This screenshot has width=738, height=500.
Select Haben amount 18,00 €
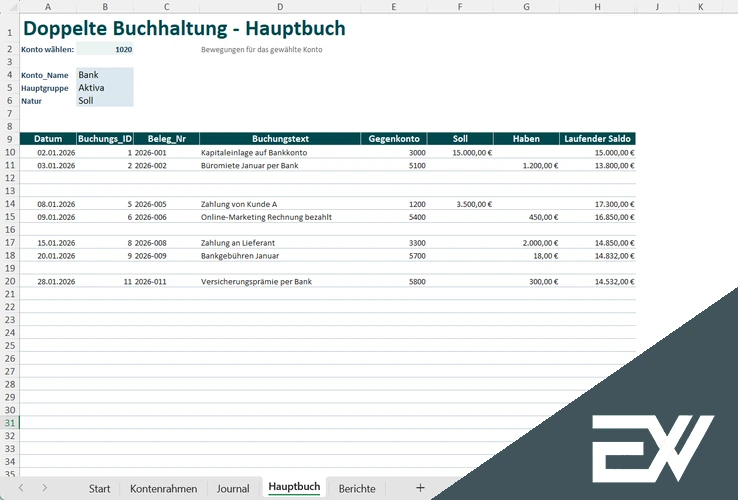point(526,256)
